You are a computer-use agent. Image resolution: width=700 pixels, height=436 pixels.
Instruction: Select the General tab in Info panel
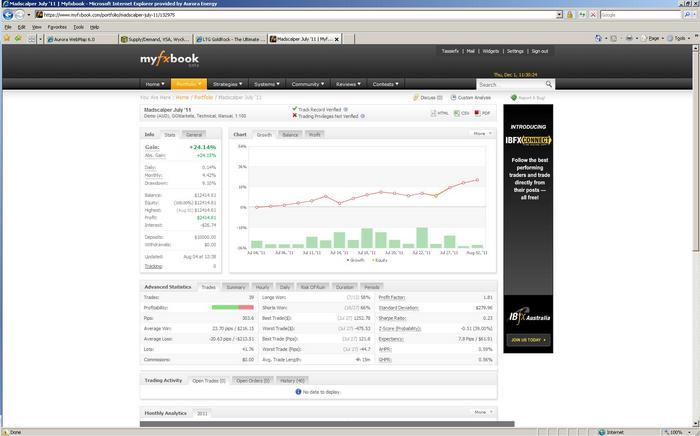194,134
